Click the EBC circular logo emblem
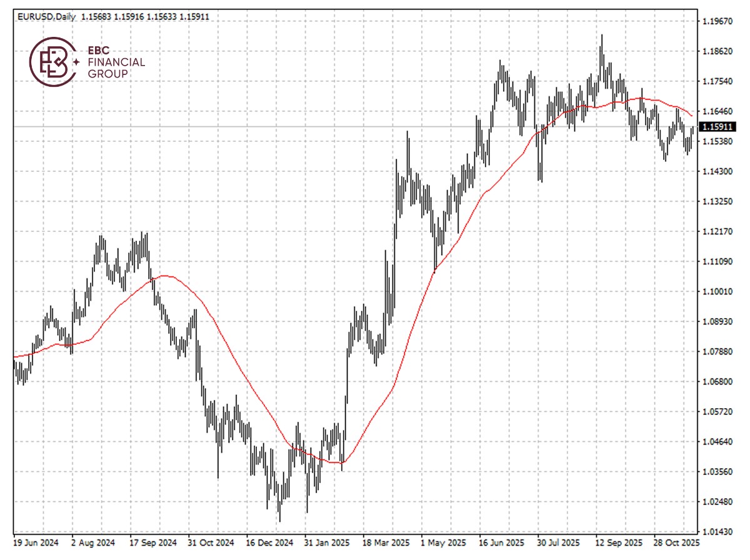The image size is (750, 560). pyautogui.click(x=52, y=61)
